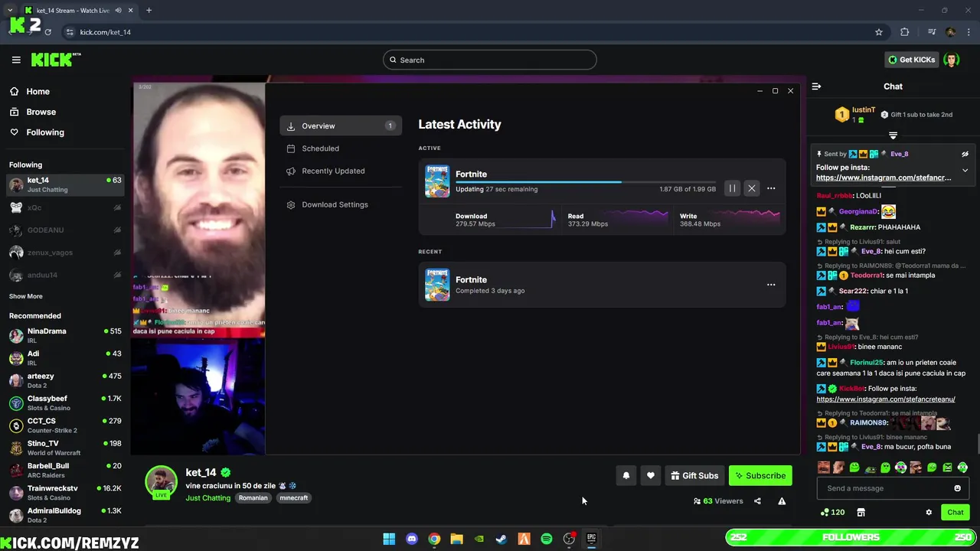Open arteezy recommended channel

point(65,380)
